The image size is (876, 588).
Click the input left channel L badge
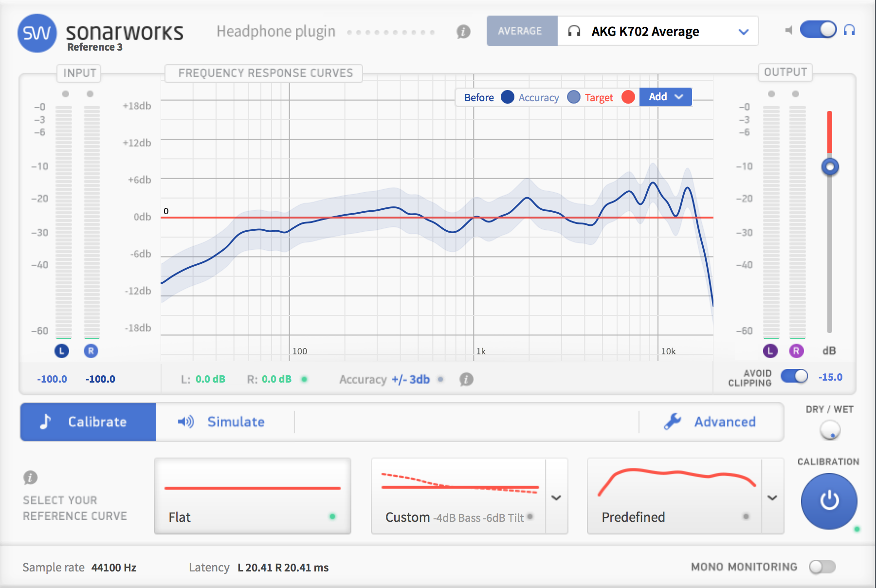(x=62, y=350)
